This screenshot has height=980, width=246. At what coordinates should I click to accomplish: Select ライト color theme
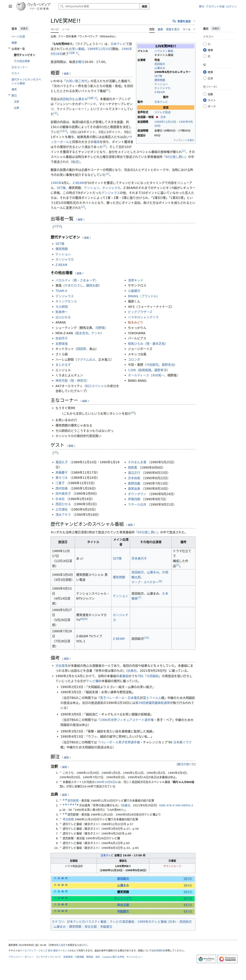coord(204,100)
